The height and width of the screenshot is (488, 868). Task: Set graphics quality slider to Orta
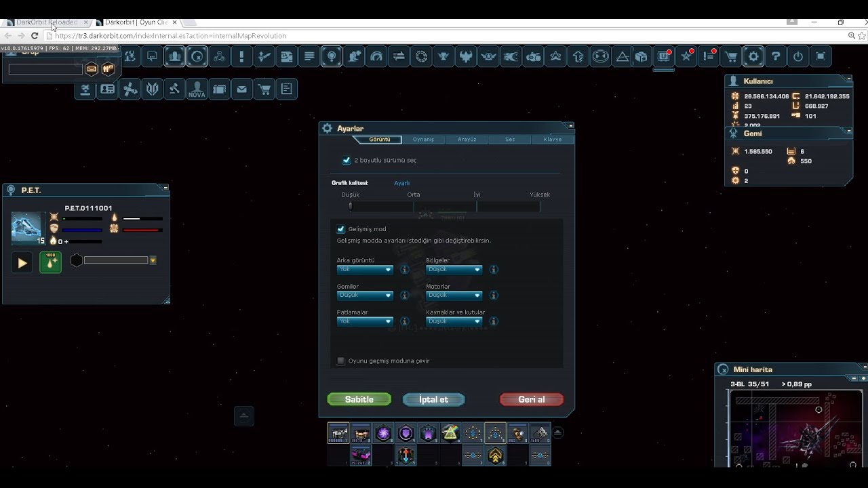414,206
